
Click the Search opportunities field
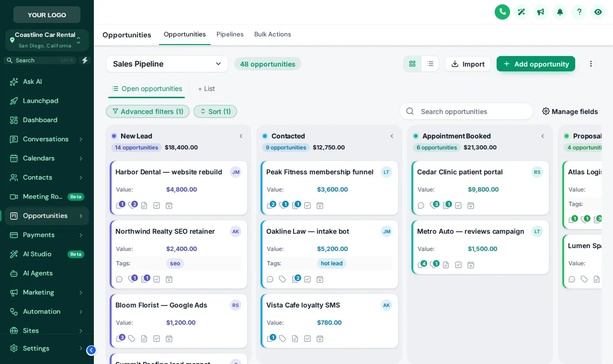click(x=466, y=111)
